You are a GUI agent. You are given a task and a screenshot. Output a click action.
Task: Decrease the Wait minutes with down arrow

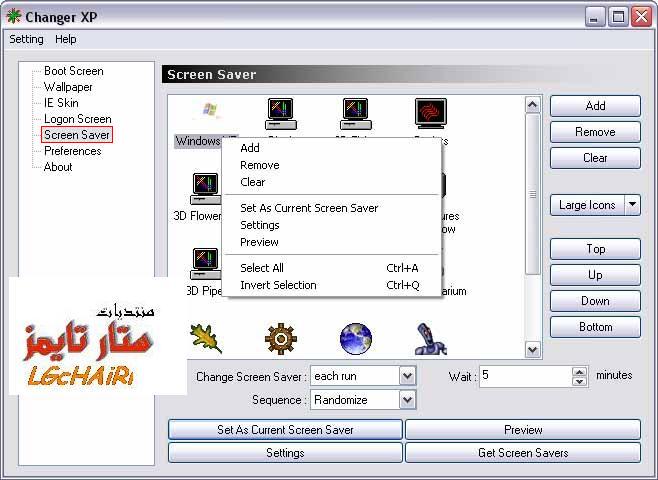tap(579, 381)
